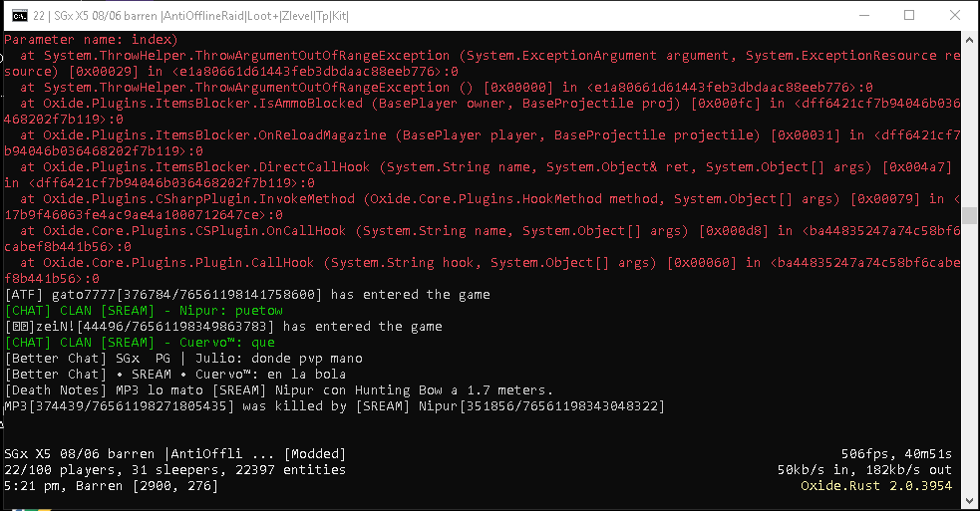Click the Death Notes Hunting Bow line
Image resolution: width=980 pixels, height=511 pixels.
pos(279,389)
